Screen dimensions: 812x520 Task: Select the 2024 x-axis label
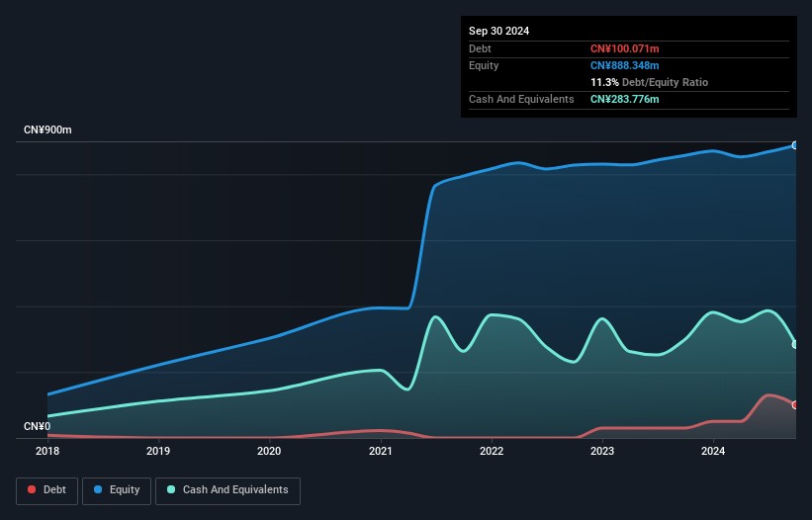pos(713,452)
